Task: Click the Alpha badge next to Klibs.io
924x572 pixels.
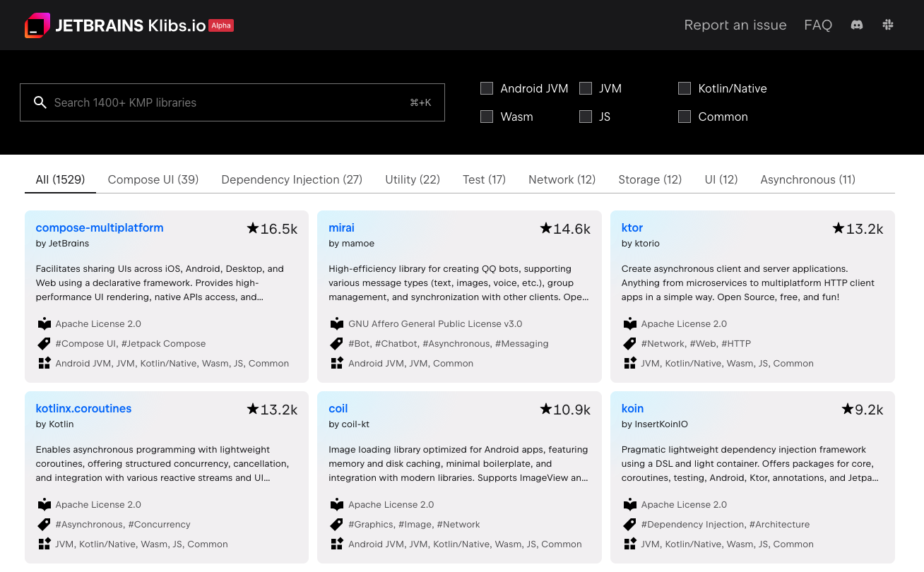Action: click(x=221, y=25)
